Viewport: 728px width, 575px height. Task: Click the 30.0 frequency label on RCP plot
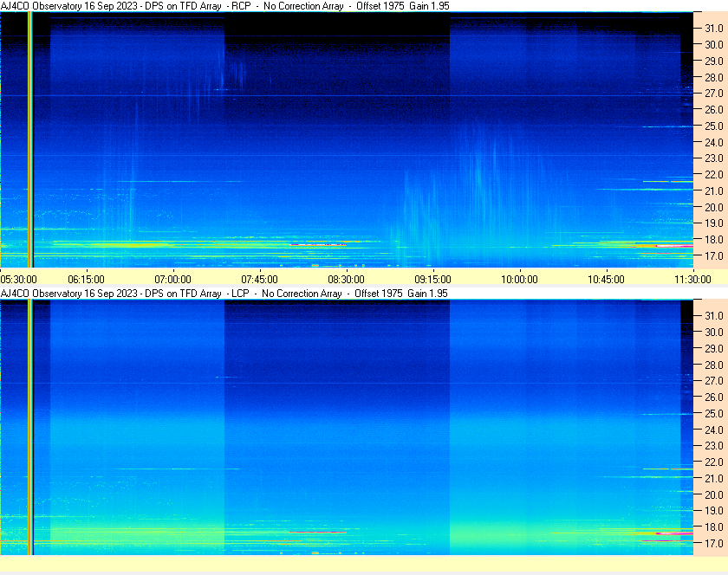point(714,44)
